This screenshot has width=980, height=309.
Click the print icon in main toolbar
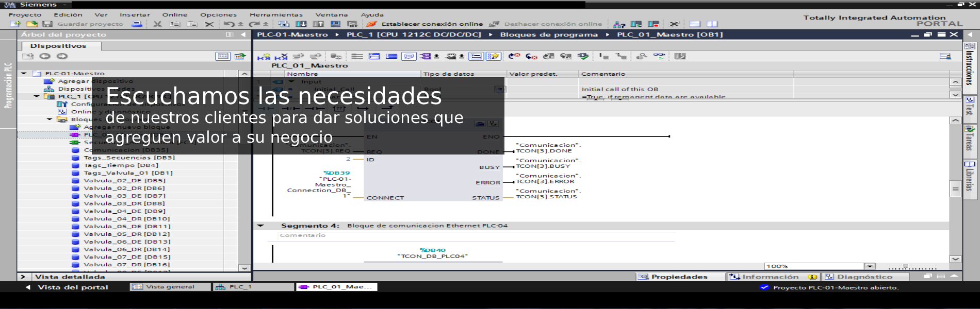(x=137, y=24)
